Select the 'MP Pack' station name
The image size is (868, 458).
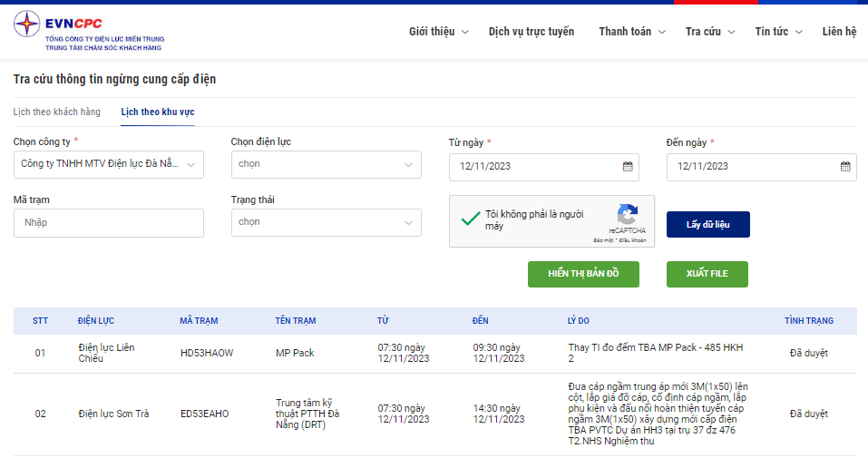(x=295, y=353)
